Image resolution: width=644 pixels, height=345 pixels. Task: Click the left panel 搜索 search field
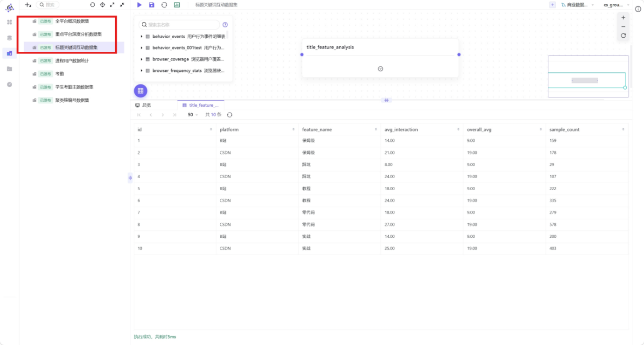[x=48, y=5]
